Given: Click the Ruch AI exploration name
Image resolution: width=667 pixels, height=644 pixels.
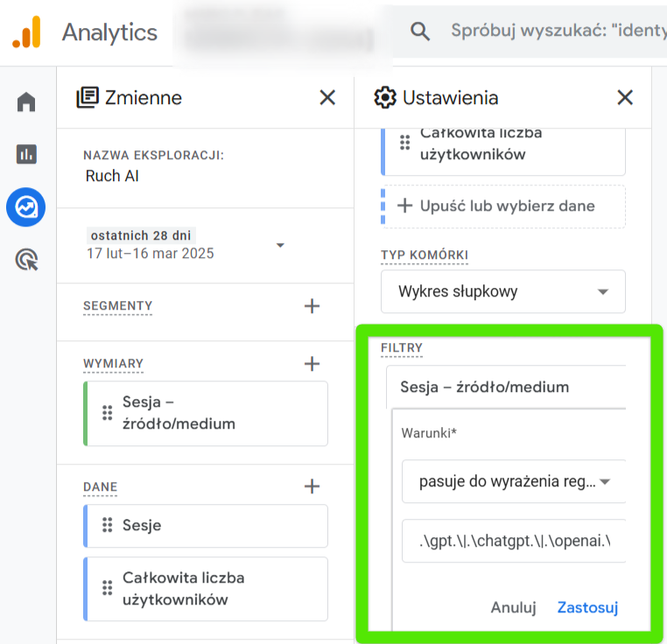Looking at the screenshot, I should (x=112, y=176).
